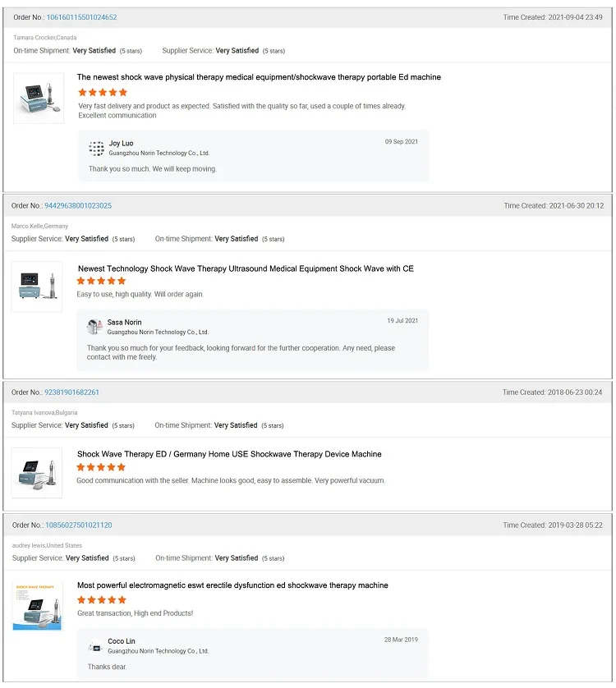Click the Germany Home USE device thumbnail

click(37, 473)
